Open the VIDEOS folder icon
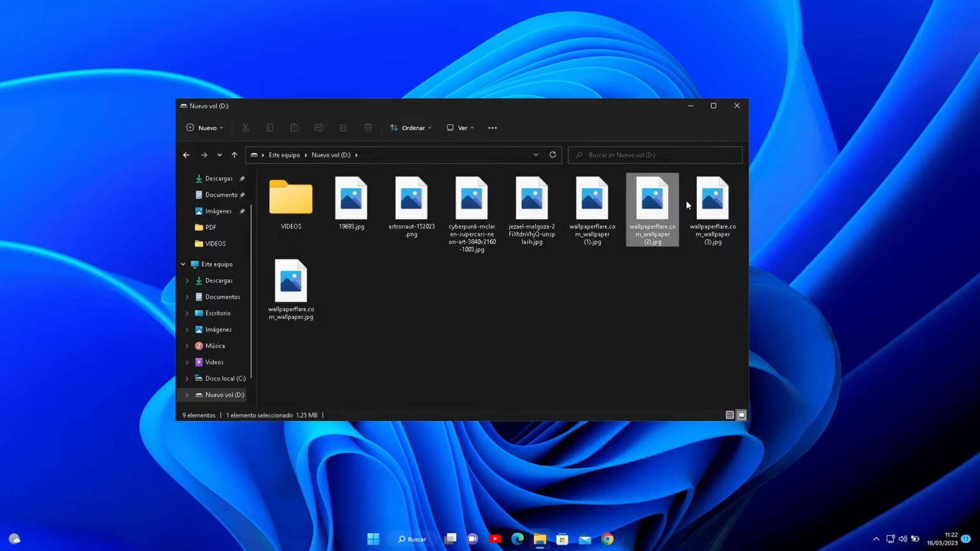Screen dimensions: 980x551 (x=291, y=197)
